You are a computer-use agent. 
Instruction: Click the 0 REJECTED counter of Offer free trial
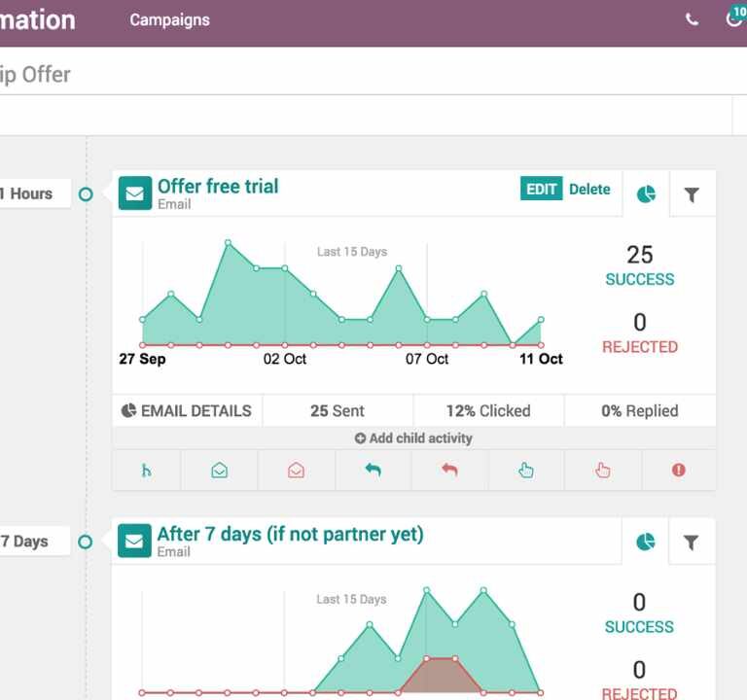click(640, 333)
